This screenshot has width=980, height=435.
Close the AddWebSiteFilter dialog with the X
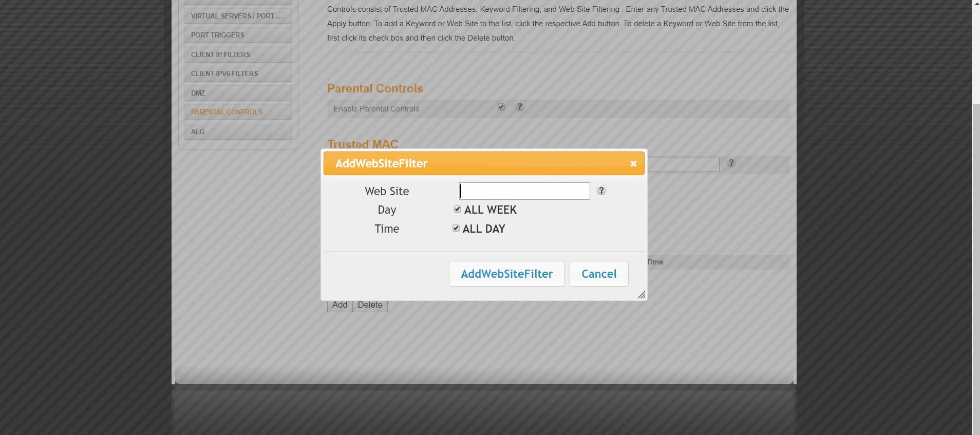[633, 163]
